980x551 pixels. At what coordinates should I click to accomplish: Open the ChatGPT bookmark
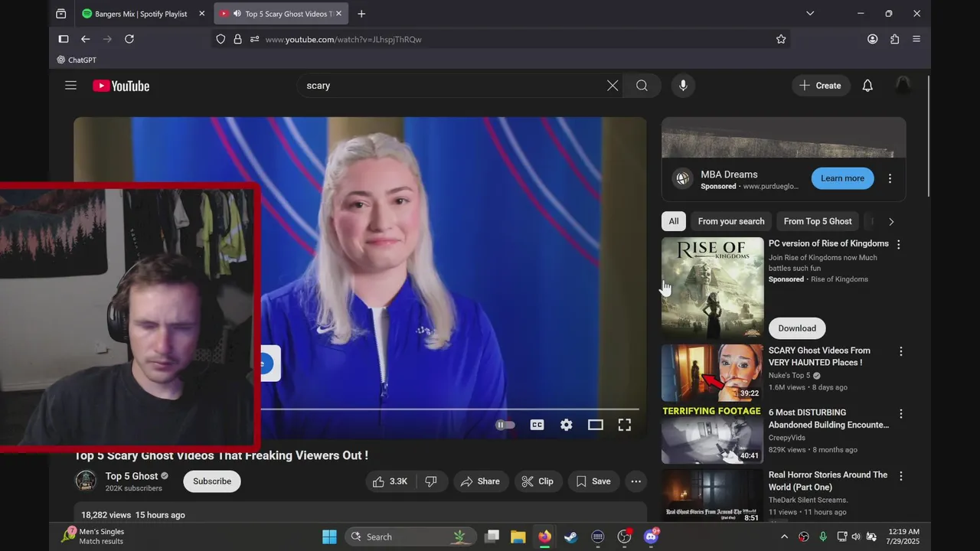click(x=76, y=60)
